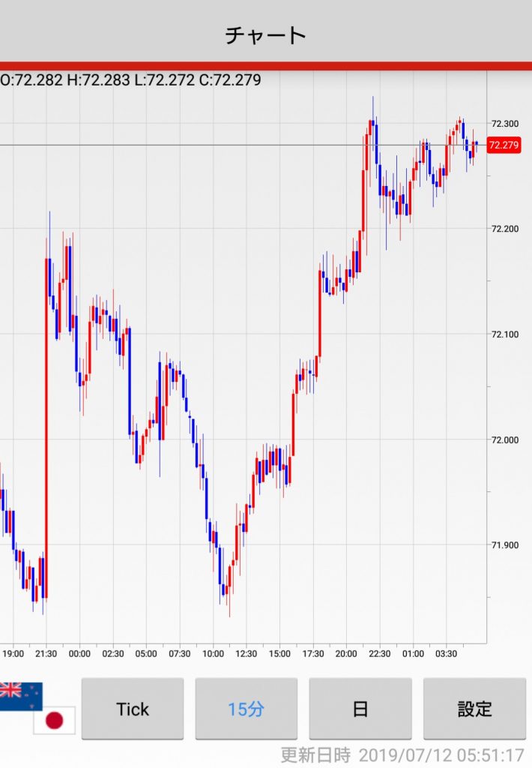The width and height of the screenshot is (532, 768).
Task: Open 設定 settings
Action: pyautogui.click(x=474, y=709)
